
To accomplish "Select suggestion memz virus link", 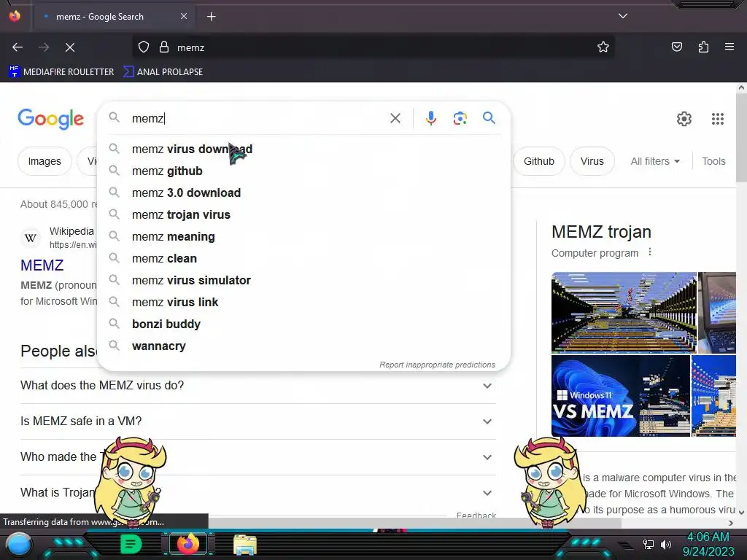I will click(x=303, y=303).
